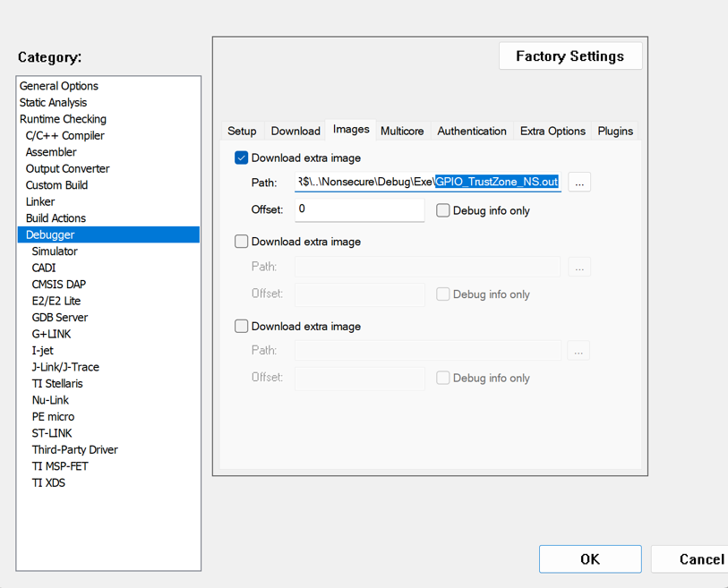Image resolution: width=728 pixels, height=588 pixels.
Task: Click the GPIO_TrustZone_NS.out path field
Action: coord(428,182)
